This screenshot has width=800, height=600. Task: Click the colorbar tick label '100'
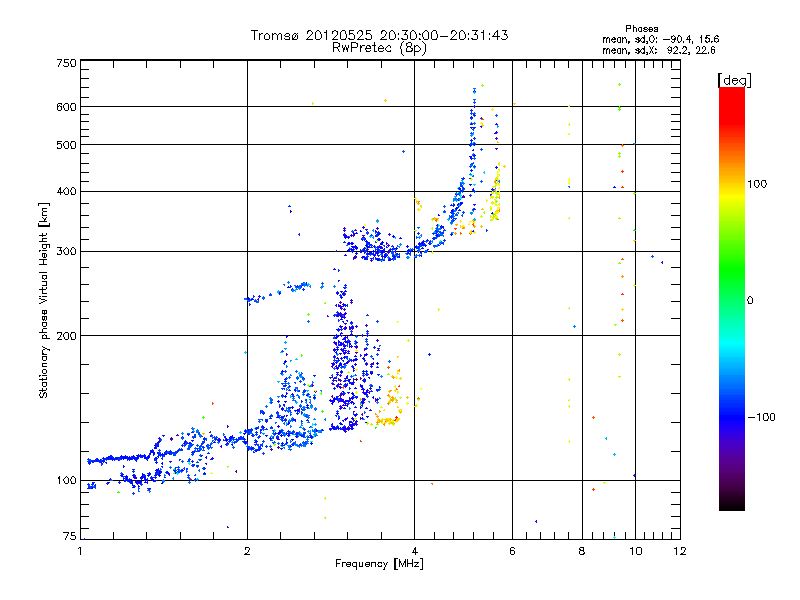[757, 184]
